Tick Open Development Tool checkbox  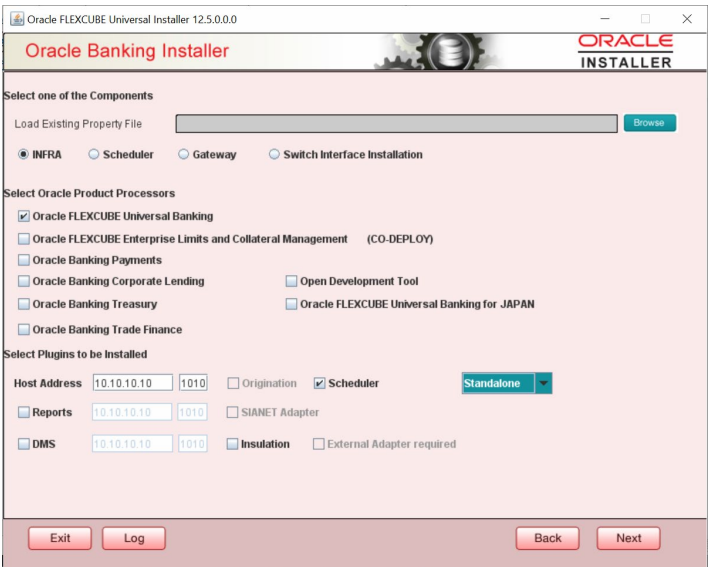[291, 281]
